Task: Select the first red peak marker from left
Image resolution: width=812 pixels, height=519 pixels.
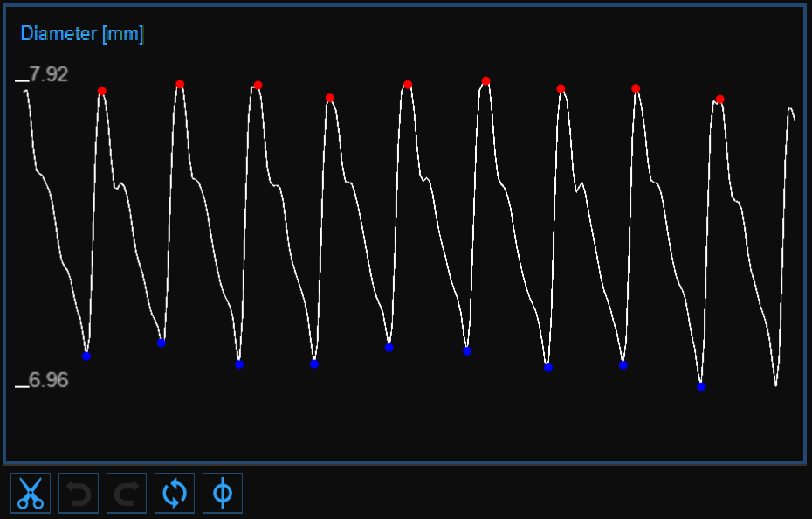Action: click(x=102, y=91)
